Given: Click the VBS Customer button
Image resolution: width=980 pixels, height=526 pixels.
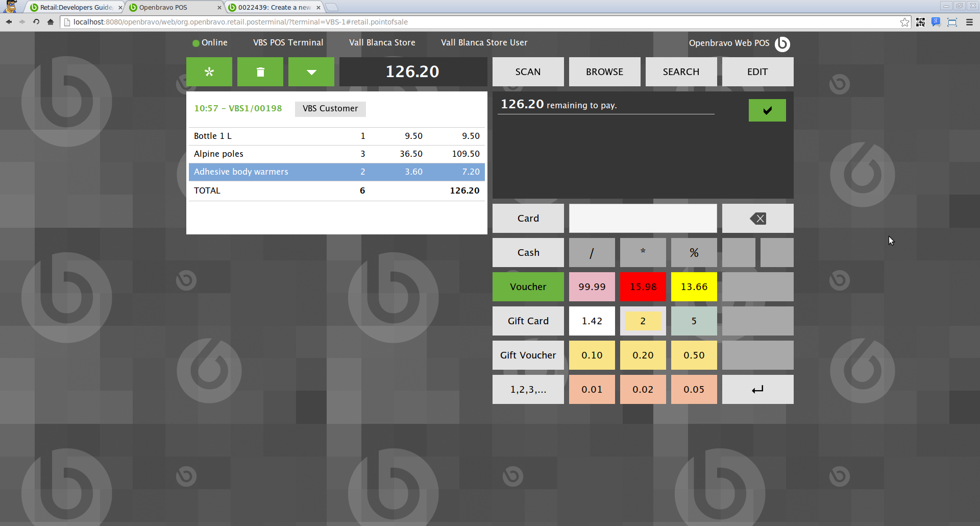Looking at the screenshot, I should (330, 109).
